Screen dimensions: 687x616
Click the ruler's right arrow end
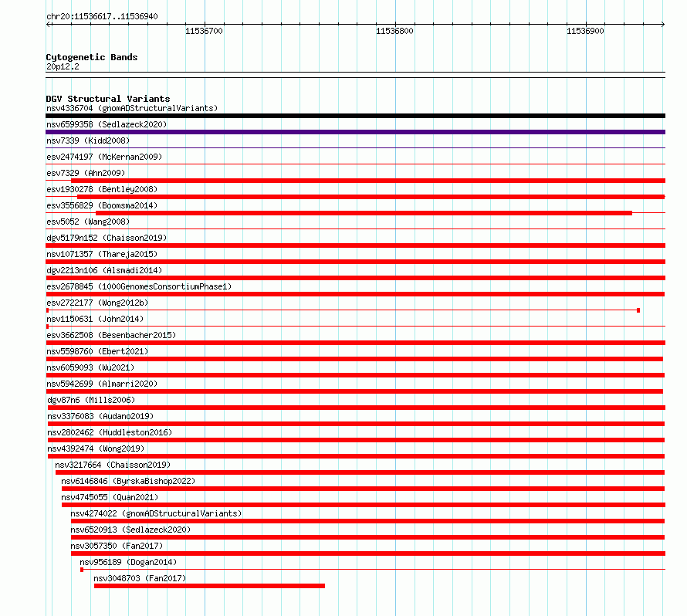663,25
